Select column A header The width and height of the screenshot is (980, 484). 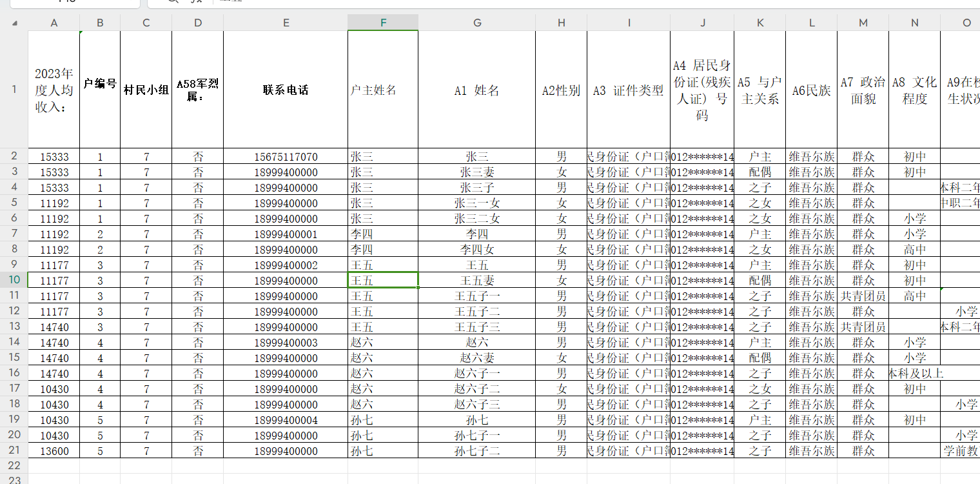tap(54, 23)
